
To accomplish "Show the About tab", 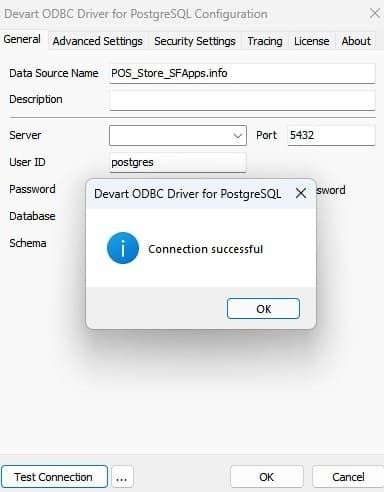I will 356,41.
